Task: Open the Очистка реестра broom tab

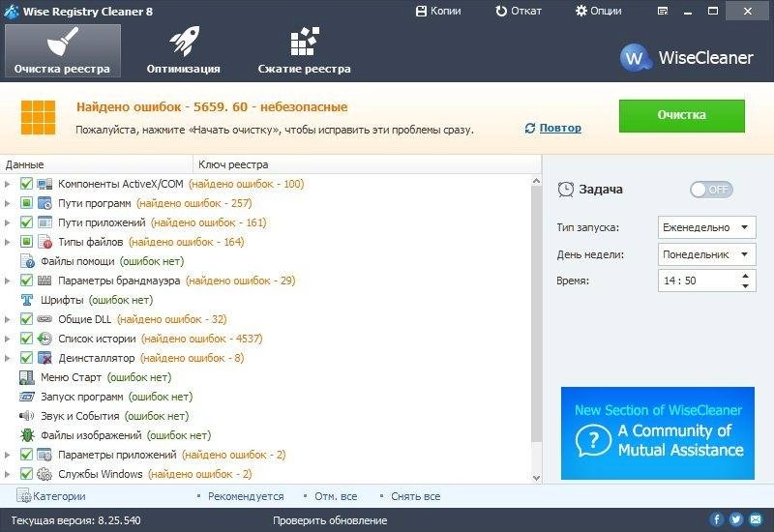Action: [63, 51]
